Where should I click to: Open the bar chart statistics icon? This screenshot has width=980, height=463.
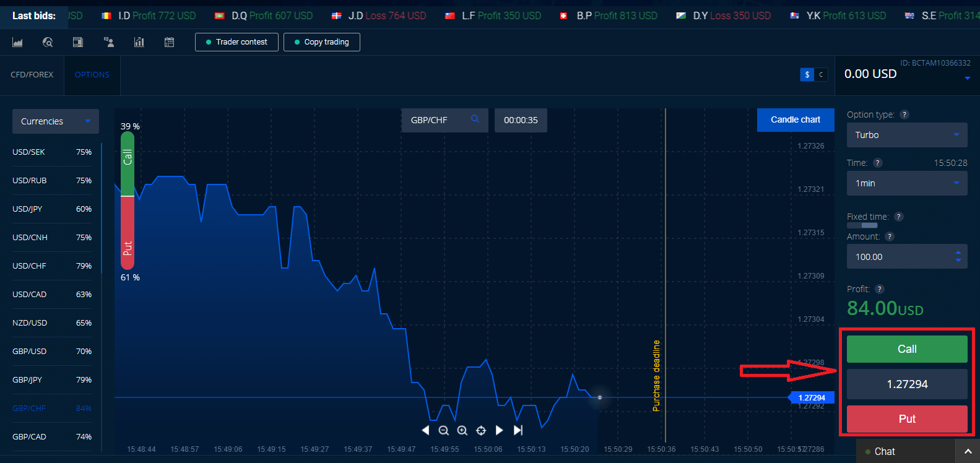pos(139,42)
